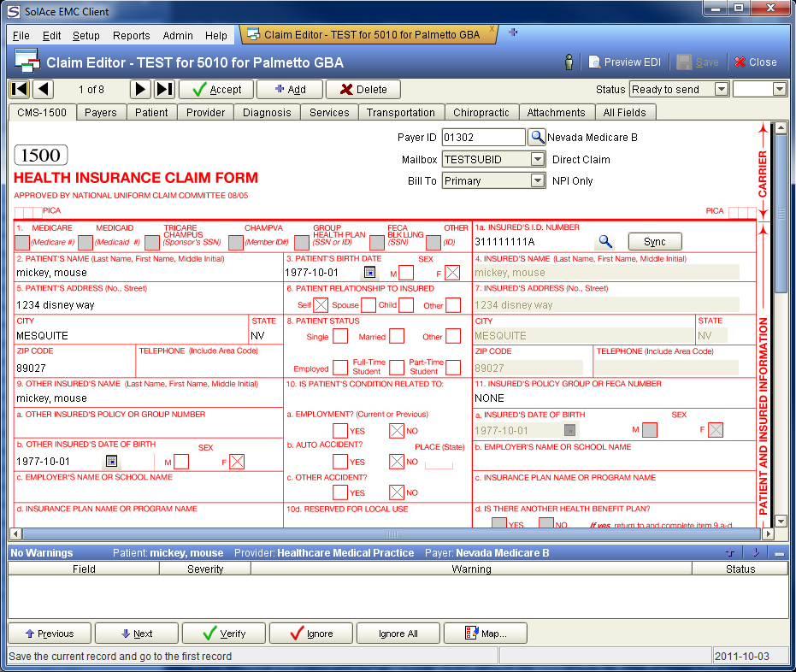The image size is (796, 672).
Task: Click the person icon beside Preview EDI
Action: point(569,62)
